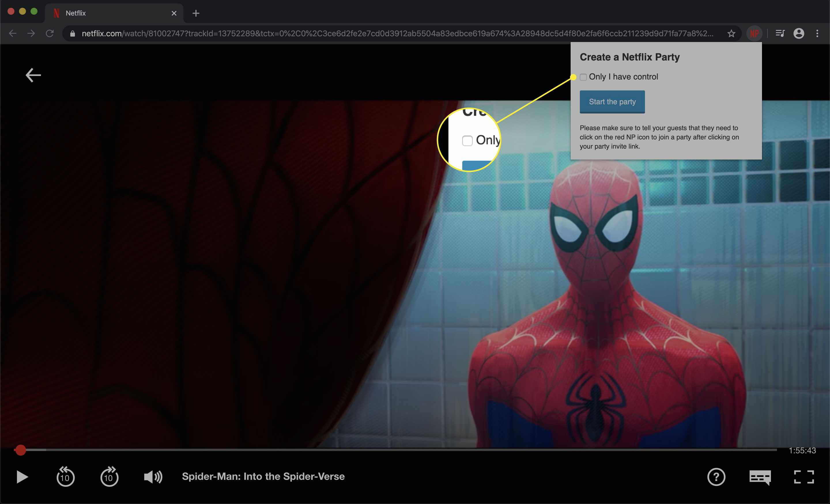Open Chrome three-dot menu
The image size is (830, 504).
click(x=817, y=33)
